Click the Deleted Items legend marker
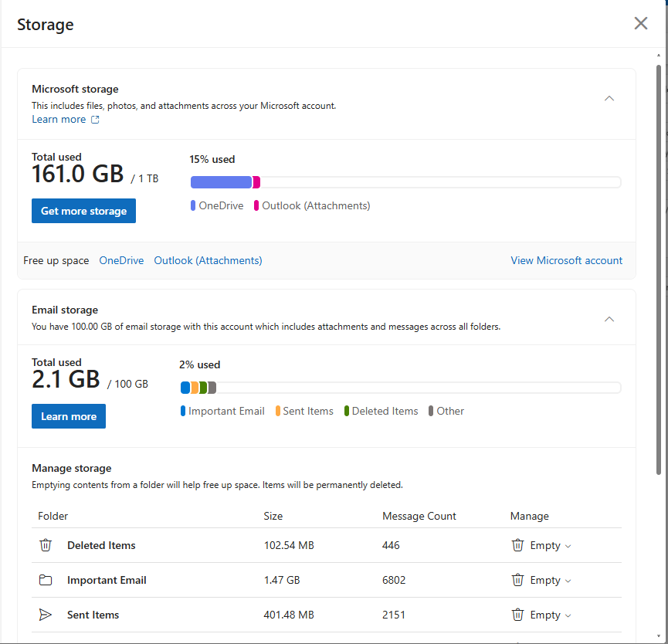Viewport: 668px width, 644px height. coord(346,411)
